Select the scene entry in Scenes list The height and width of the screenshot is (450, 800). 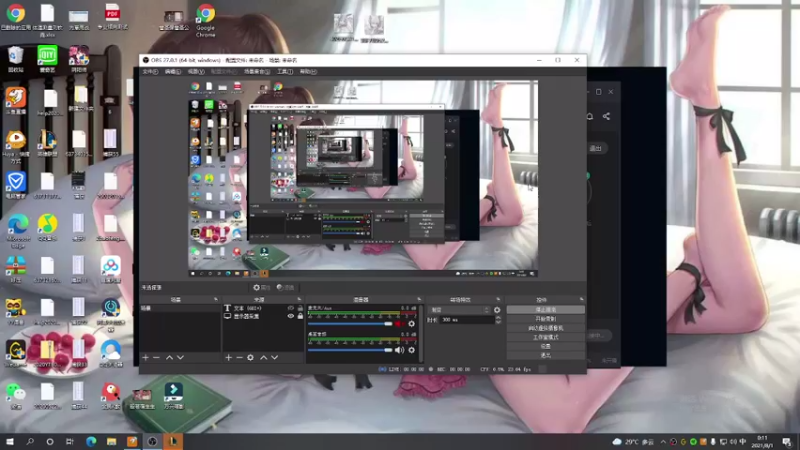click(180, 308)
